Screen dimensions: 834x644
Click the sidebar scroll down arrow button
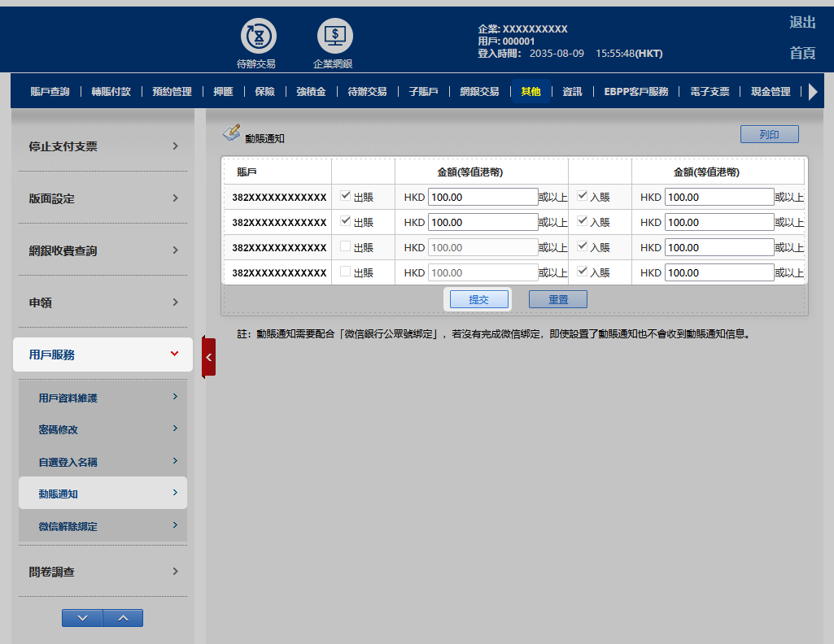(x=82, y=618)
